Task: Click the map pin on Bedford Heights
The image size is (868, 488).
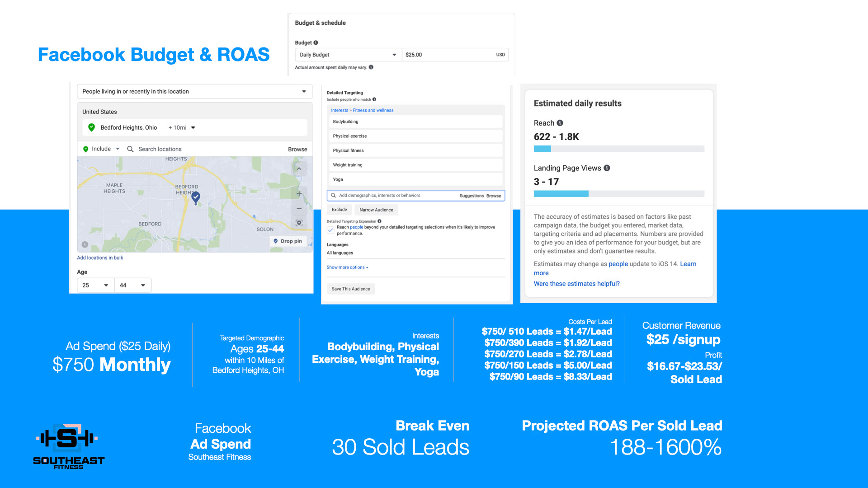Action: click(196, 197)
